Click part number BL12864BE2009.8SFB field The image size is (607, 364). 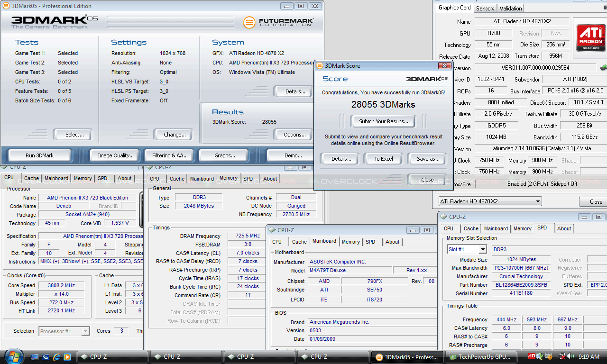pyautogui.click(x=521, y=285)
